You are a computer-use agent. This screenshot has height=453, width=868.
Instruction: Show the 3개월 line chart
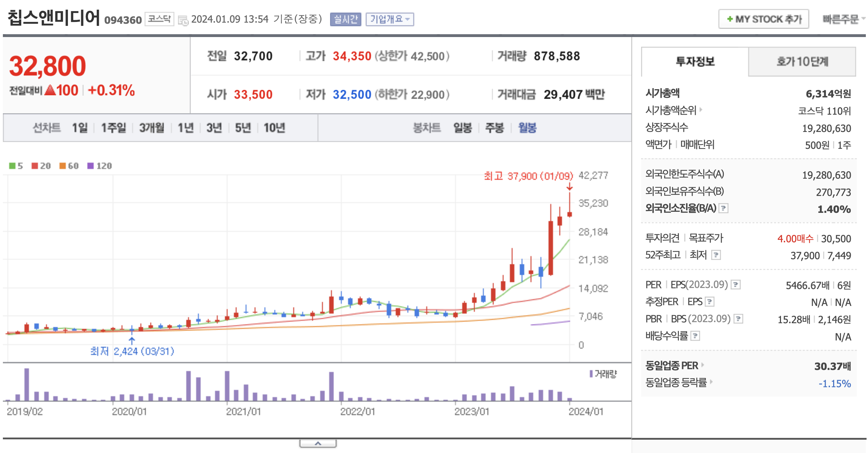[151, 128]
